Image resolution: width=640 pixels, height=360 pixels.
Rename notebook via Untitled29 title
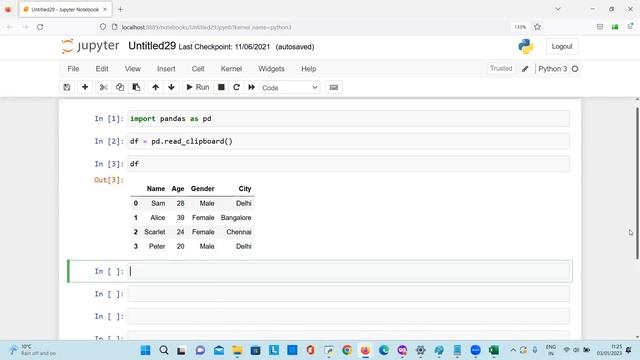152,46
